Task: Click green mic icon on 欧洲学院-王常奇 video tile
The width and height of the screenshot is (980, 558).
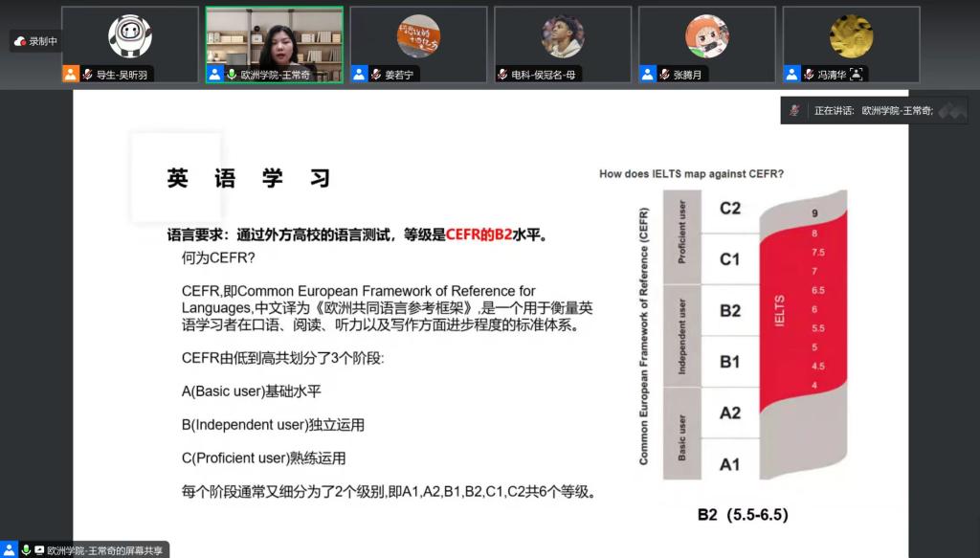Action: [x=232, y=74]
